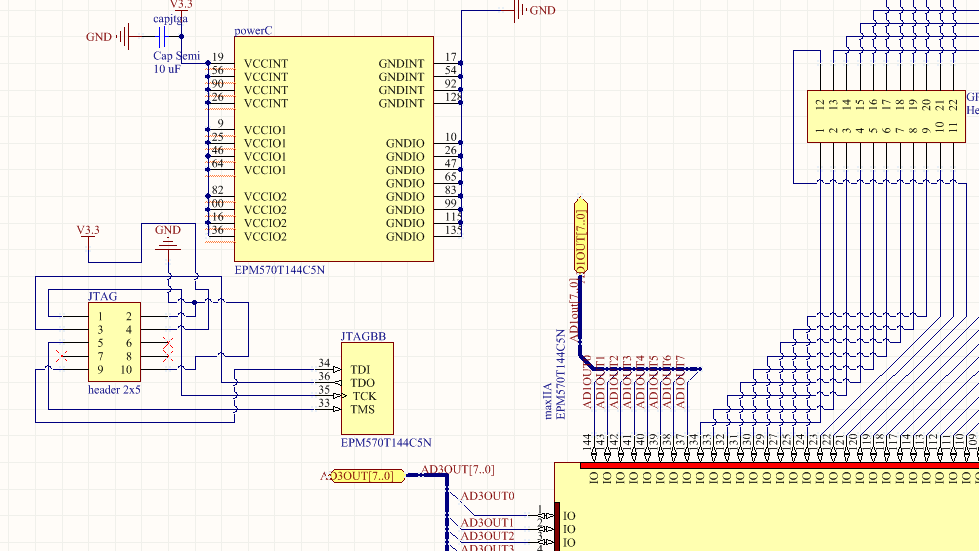Click the no-connect red X at header pin 6
Screen dimensions: 979x551
(x=167, y=343)
